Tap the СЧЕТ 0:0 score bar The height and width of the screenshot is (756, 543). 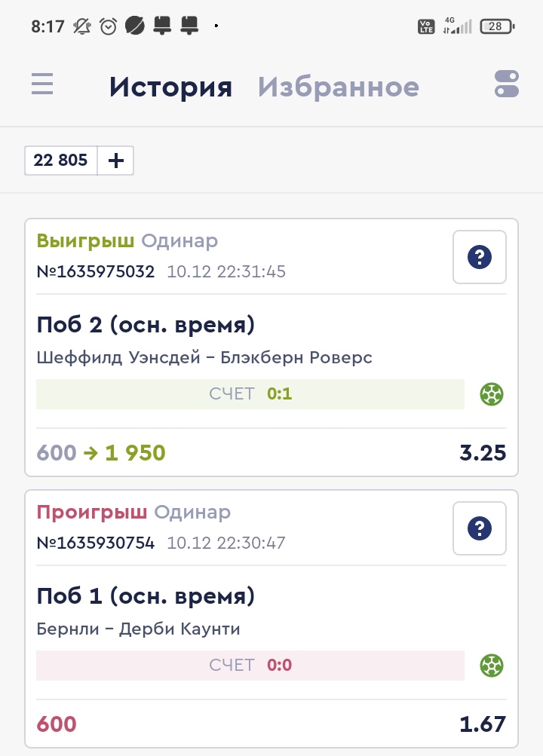(x=250, y=665)
